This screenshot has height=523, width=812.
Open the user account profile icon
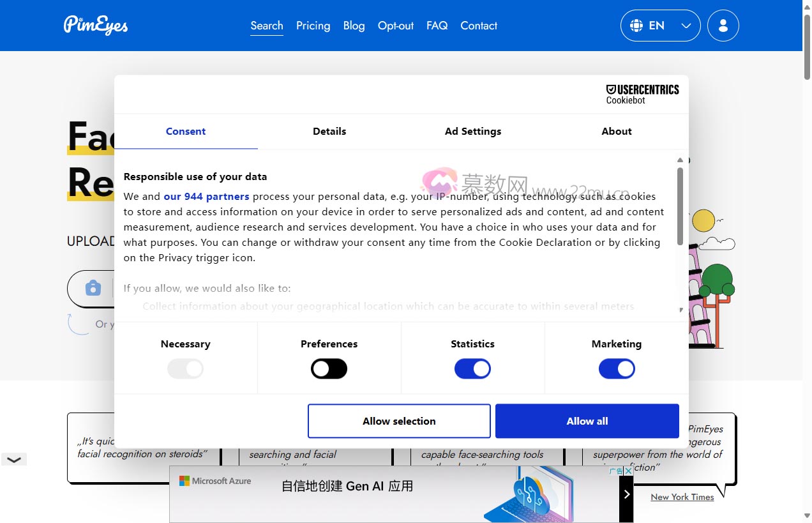(x=723, y=26)
